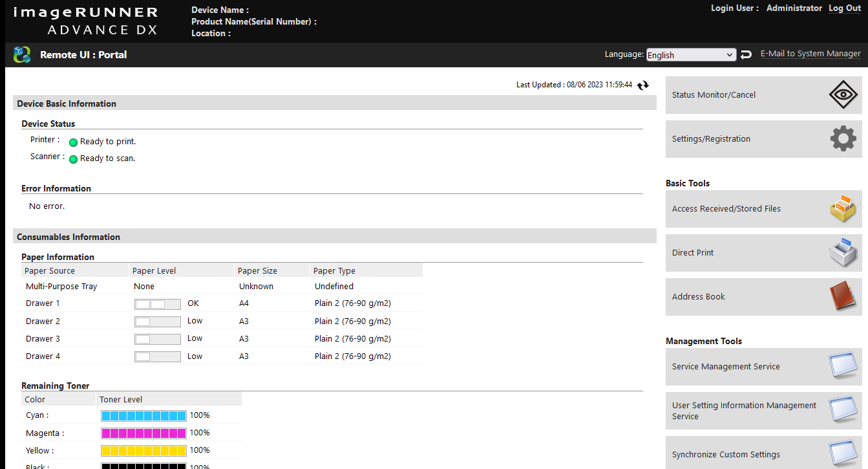This screenshot has height=469, width=868.
Task: Click the Service Management Service button
Action: pos(763,366)
